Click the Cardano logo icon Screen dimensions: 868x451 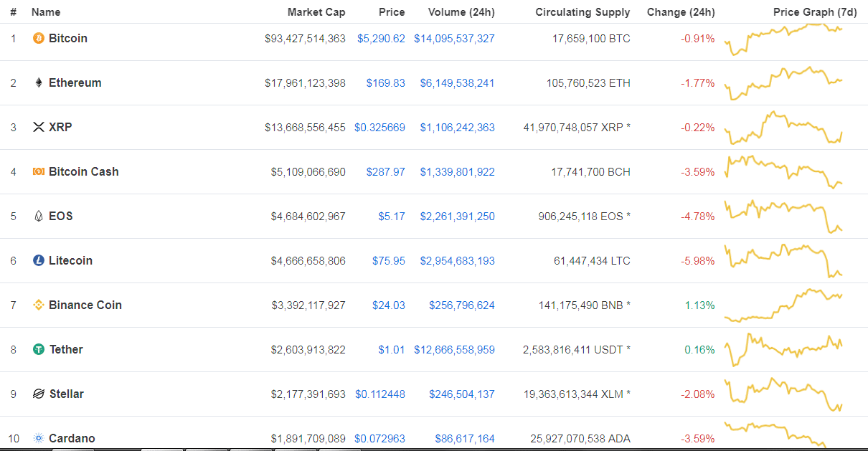pyautogui.click(x=39, y=438)
